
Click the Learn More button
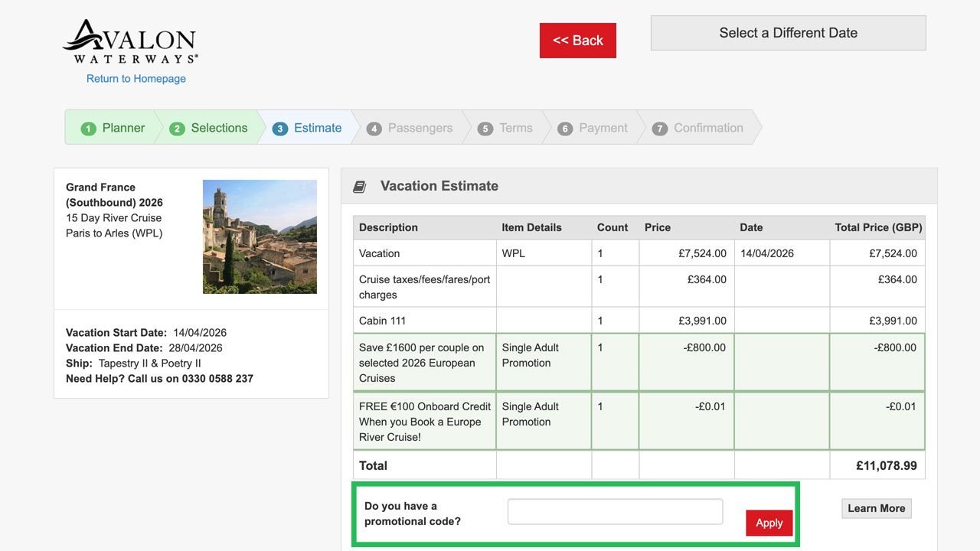876,507
